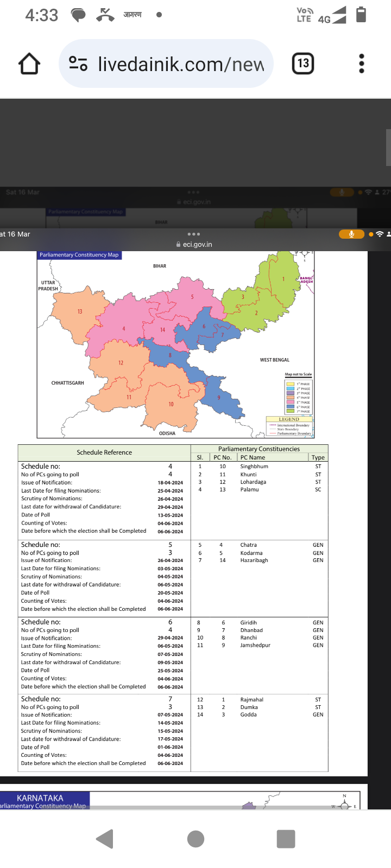Tap the 4th phase legend color swatch

(x=290, y=398)
